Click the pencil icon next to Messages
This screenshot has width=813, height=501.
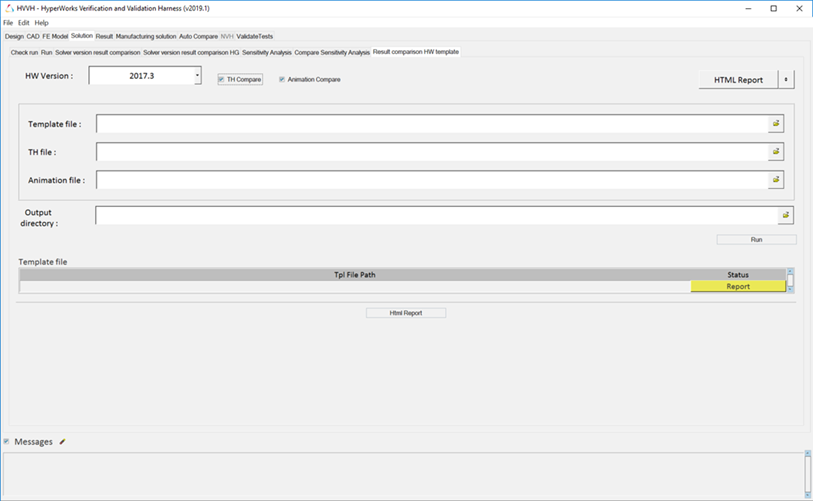[x=62, y=442]
